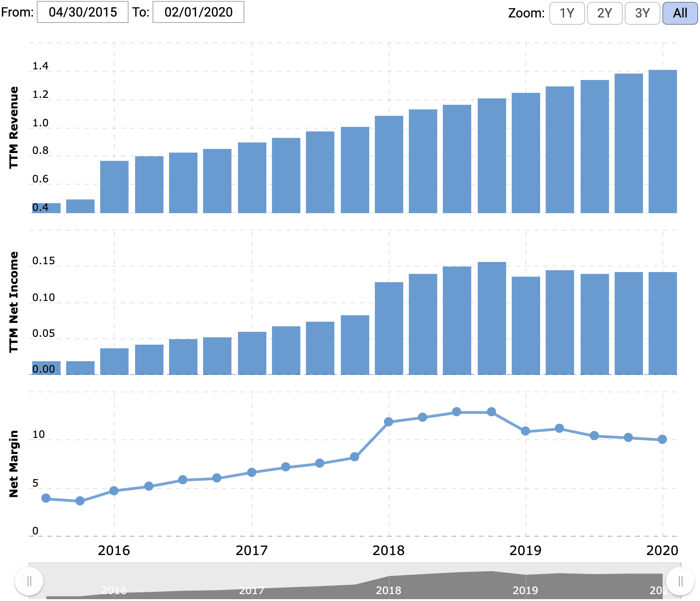Click the TTM Revenue axis title
The height and width of the screenshot is (601, 700).
[x=14, y=127]
